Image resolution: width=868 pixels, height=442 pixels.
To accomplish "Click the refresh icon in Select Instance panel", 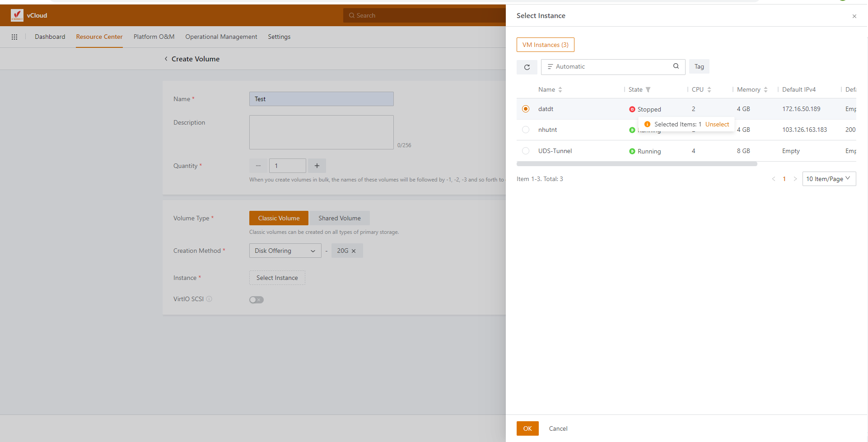I will tap(527, 67).
